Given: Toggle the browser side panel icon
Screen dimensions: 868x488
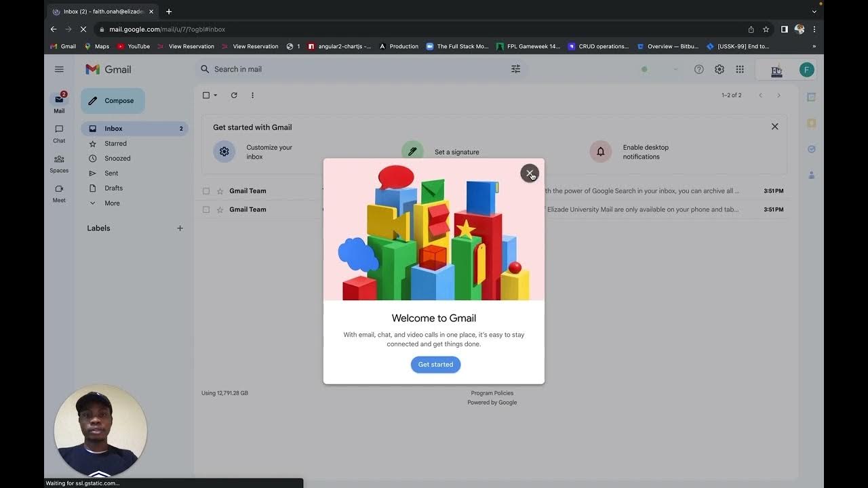Looking at the screenshot, I should tap(784, 29).
